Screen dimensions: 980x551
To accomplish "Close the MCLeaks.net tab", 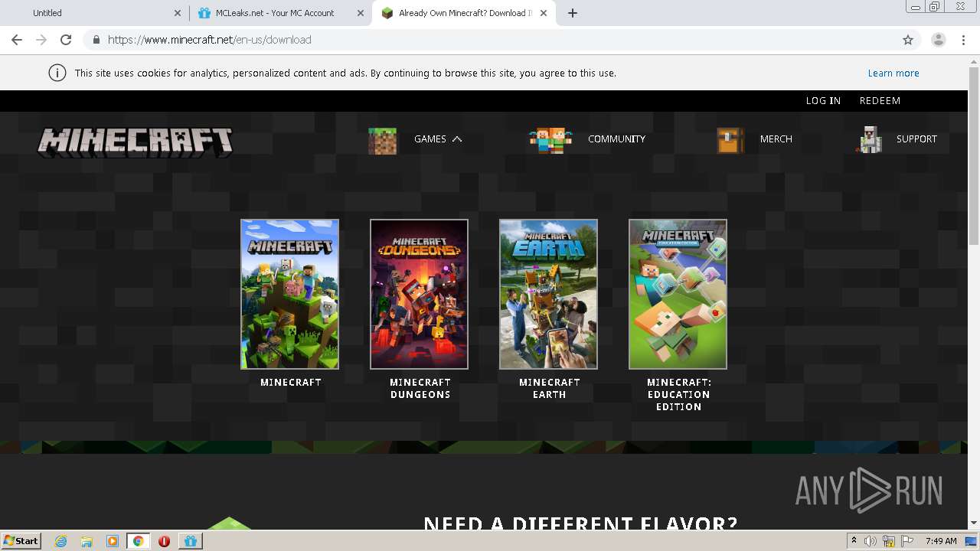I will click(361, 13).
